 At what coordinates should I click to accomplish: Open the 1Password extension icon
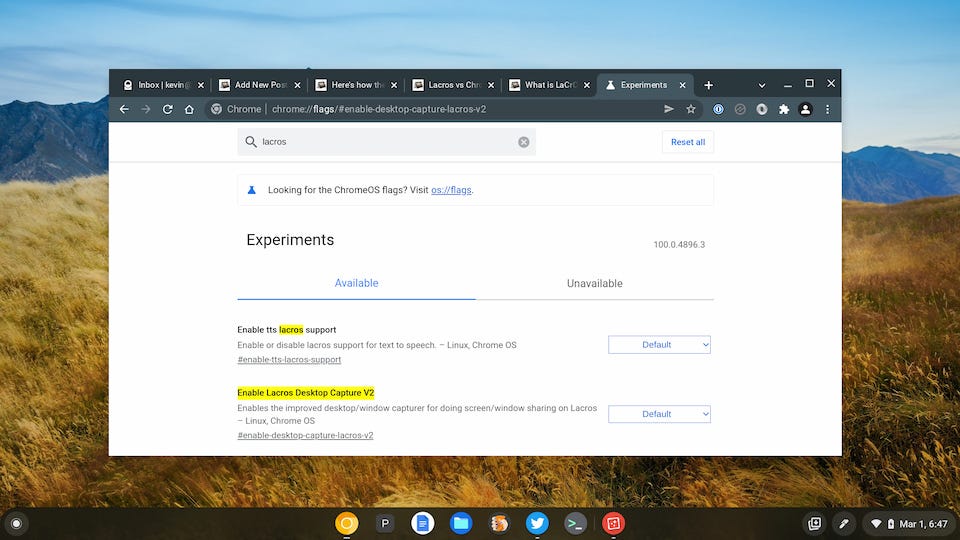coord(718,109)
